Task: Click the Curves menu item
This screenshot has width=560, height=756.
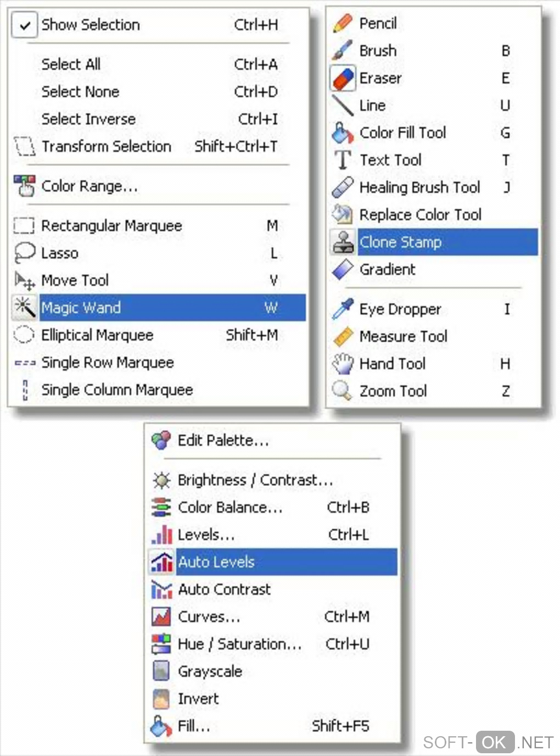Action: click(x=209, y=617)
